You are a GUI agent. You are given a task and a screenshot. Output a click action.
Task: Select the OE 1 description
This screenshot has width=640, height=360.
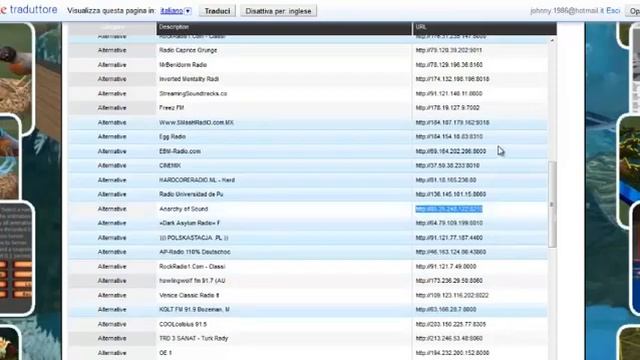(x=165, y=353)
